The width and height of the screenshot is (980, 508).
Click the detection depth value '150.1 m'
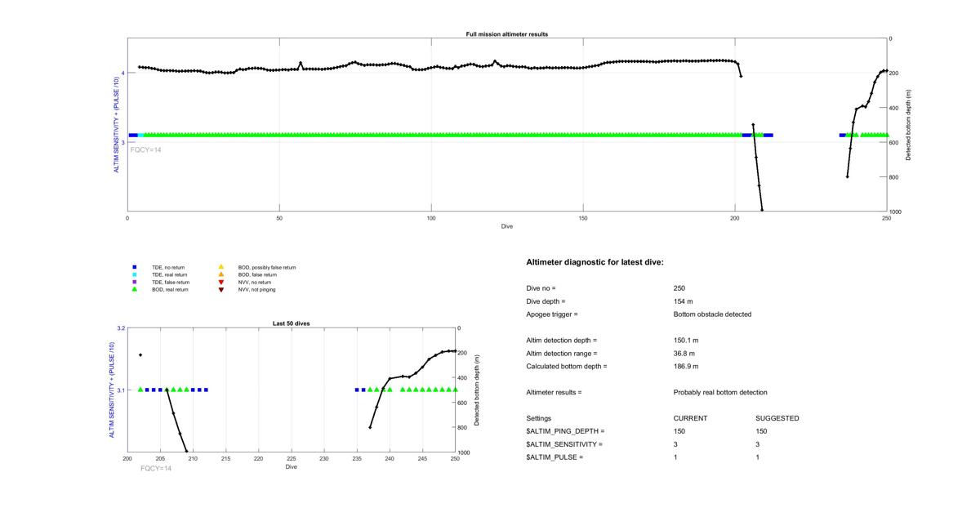pos(686,341)
